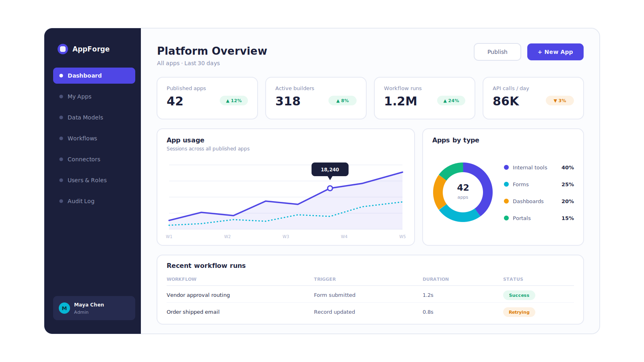Select Users & Roles in sidebar
Viewport: 644px width, 362px height.
[x=94, y=180]
